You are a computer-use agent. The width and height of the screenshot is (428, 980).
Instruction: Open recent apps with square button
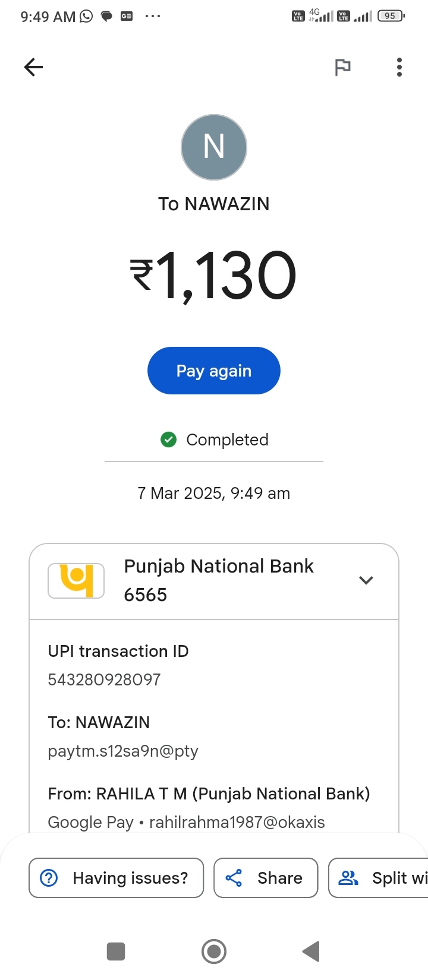pos(116,951)
